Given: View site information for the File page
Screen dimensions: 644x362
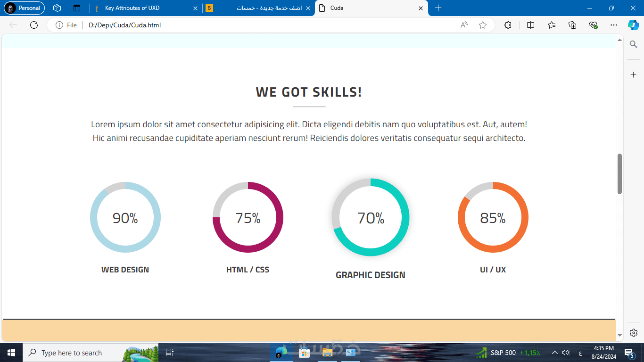Looking at the screenshot, I should point(66,25).
